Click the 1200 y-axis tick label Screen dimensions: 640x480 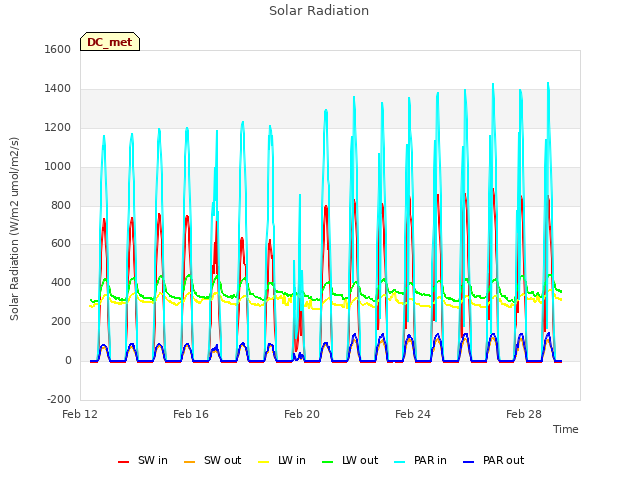pyautogui.click(x=58, y=128)
